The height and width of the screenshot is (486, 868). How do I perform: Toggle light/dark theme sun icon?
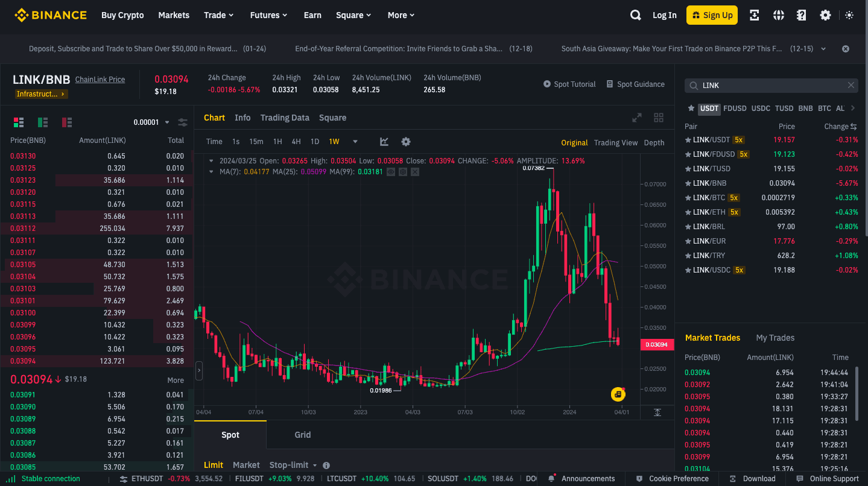[849, 15]
